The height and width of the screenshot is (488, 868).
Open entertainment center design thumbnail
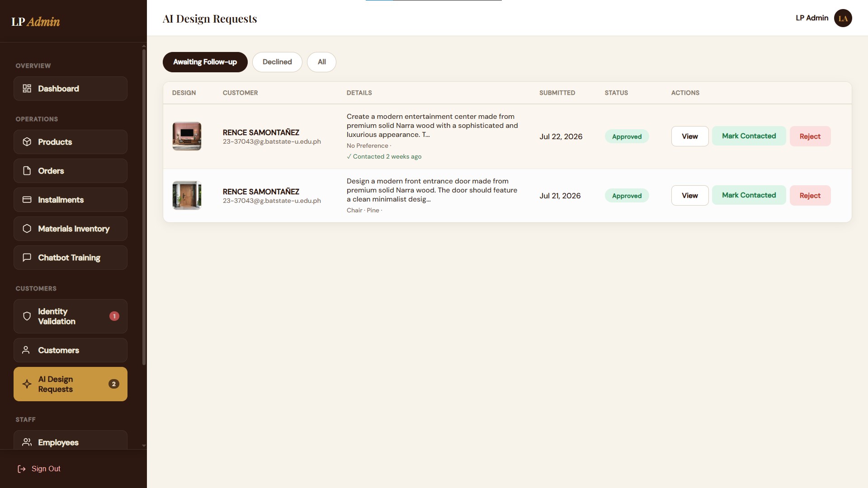pyautogui.click(x=187, y=136)
